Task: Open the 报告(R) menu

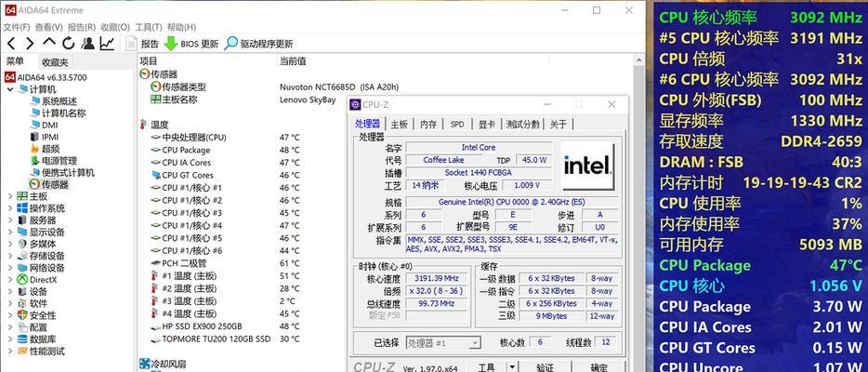Action: pos(82,27)
